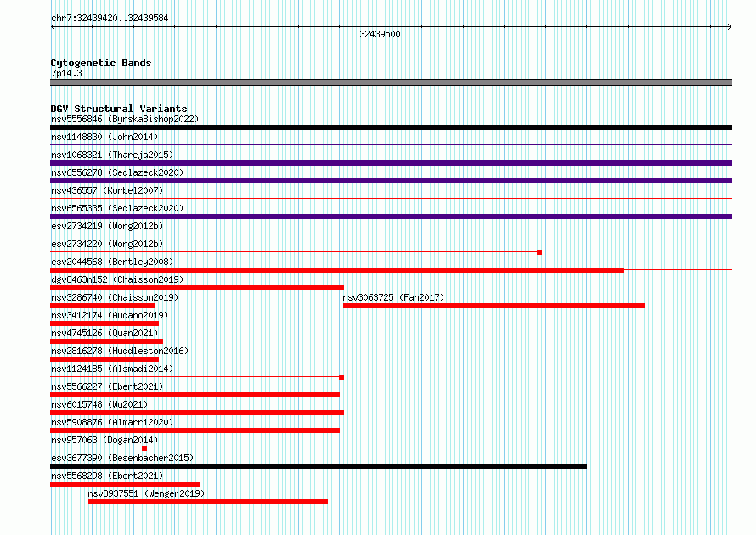The image size is (756, 535).
Task: Click the chr7:32439420..32439584 coordinate label
Action: [110, 18]
